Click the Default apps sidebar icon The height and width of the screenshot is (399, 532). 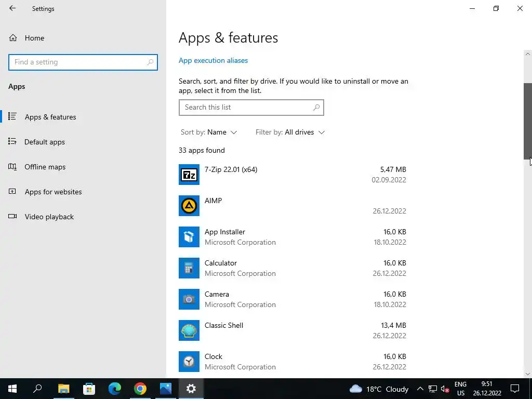(x=12, y=141)
